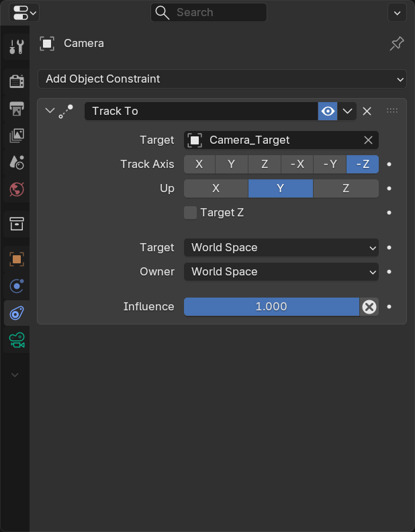The width and height of the screenshot is (415, 532).
Task: Delete the Track To constraint
Action: (367, 112)
